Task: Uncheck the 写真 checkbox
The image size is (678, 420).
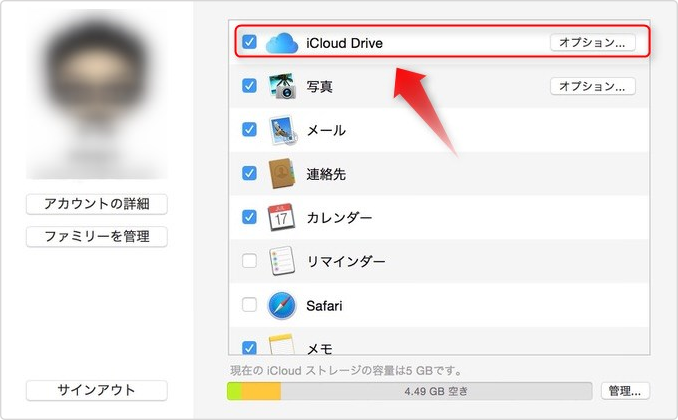Action: click(x=249, y=85)
